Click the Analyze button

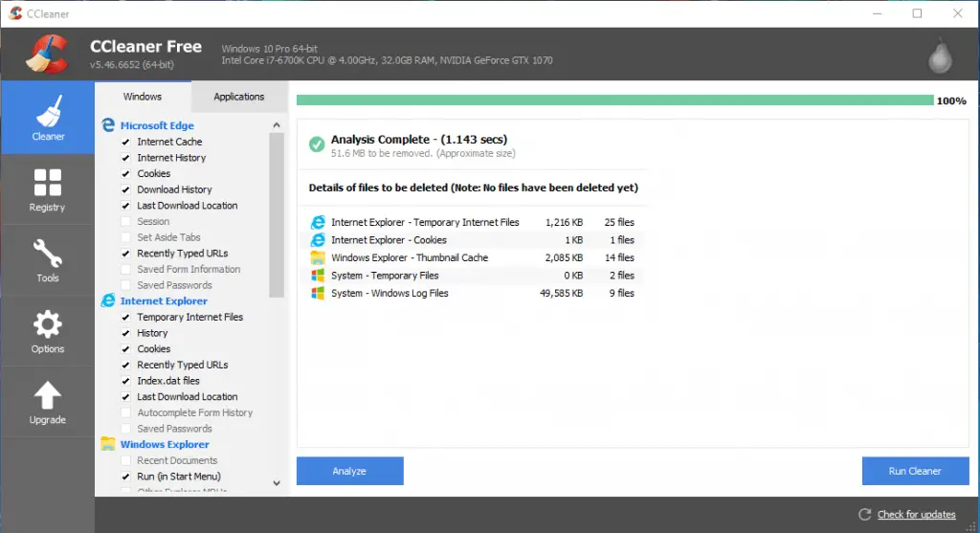coord(349,471)
